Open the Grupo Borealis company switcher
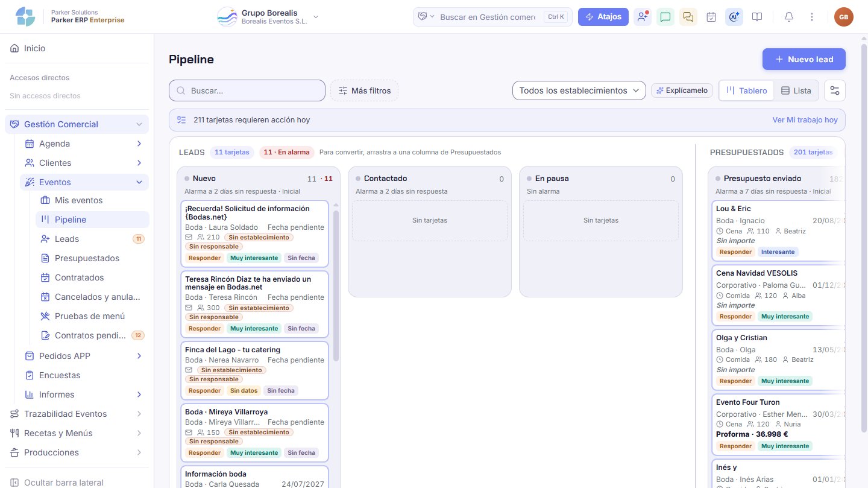 point(268,17)
